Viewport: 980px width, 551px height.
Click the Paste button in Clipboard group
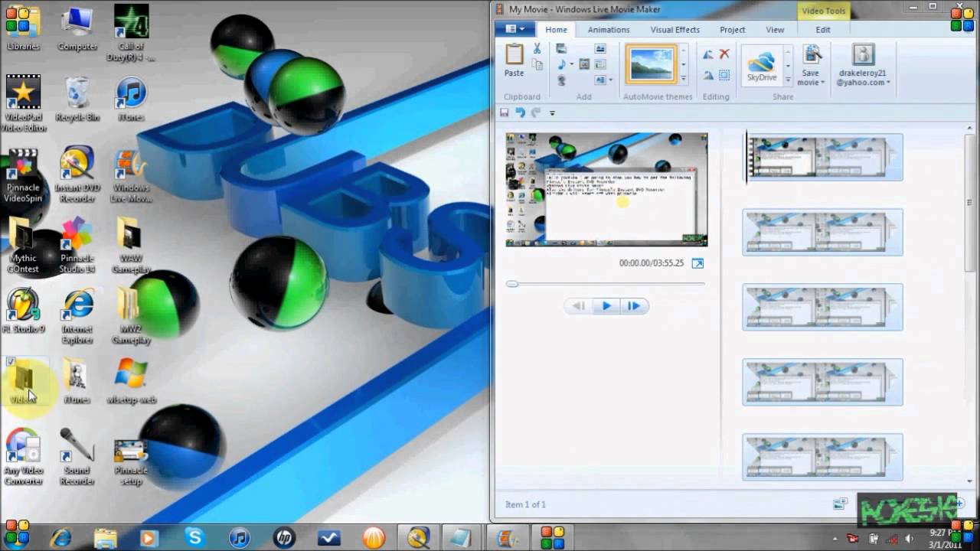pyautogui.click(x=514, y=61)
